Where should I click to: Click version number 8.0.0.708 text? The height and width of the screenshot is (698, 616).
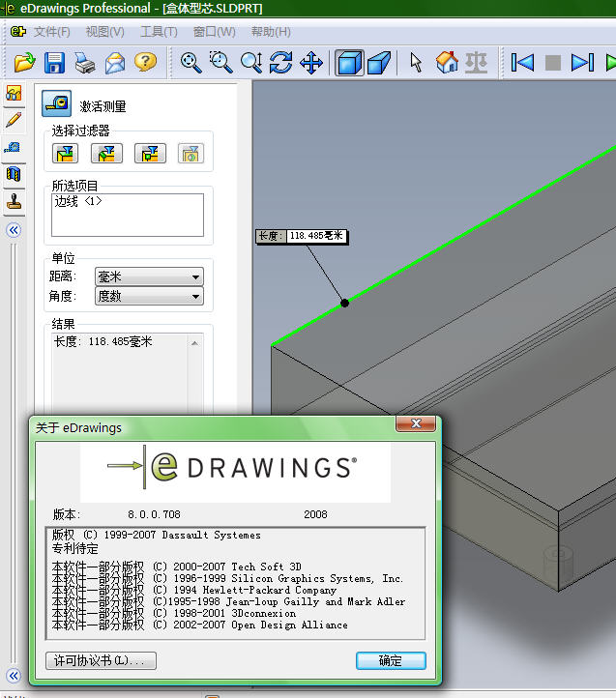coord(154,514)
